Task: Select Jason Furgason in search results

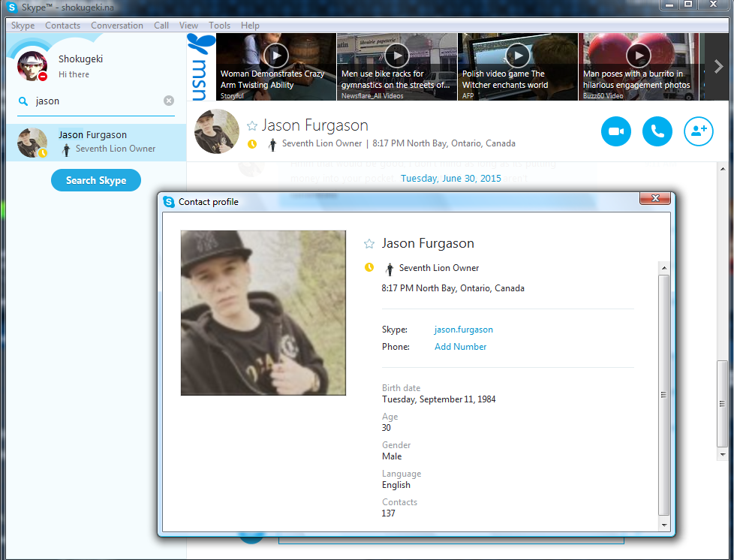Action: coord(96,143)
